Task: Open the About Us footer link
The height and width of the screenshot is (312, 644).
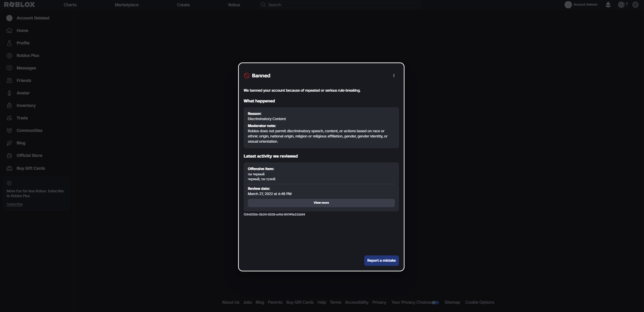Action: [x=230, y=302]
